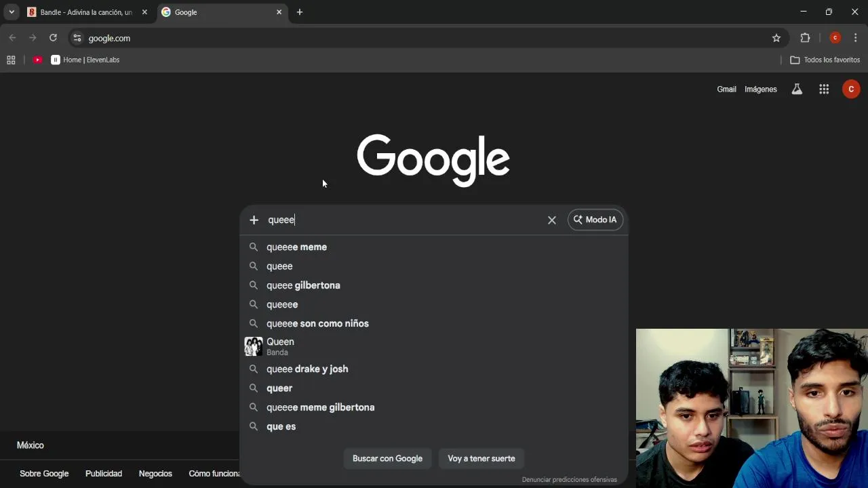
Task: Click the plus icon in search box
Action: 254,220
